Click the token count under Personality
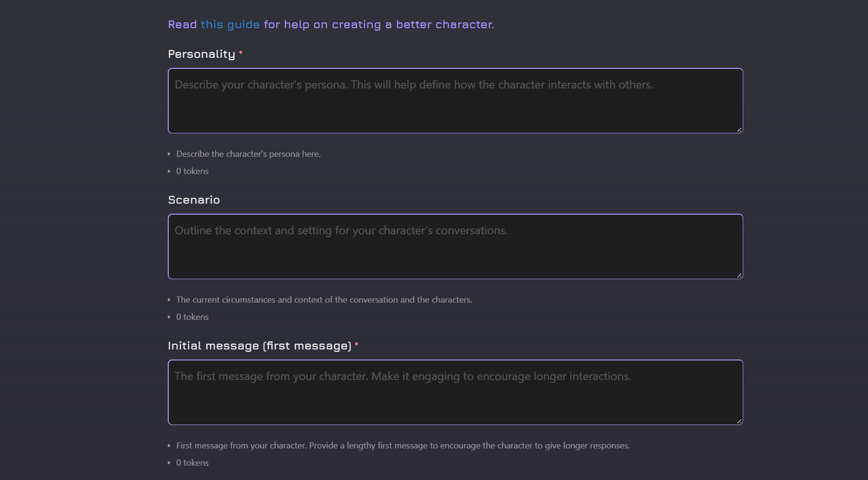 point(192,171)
